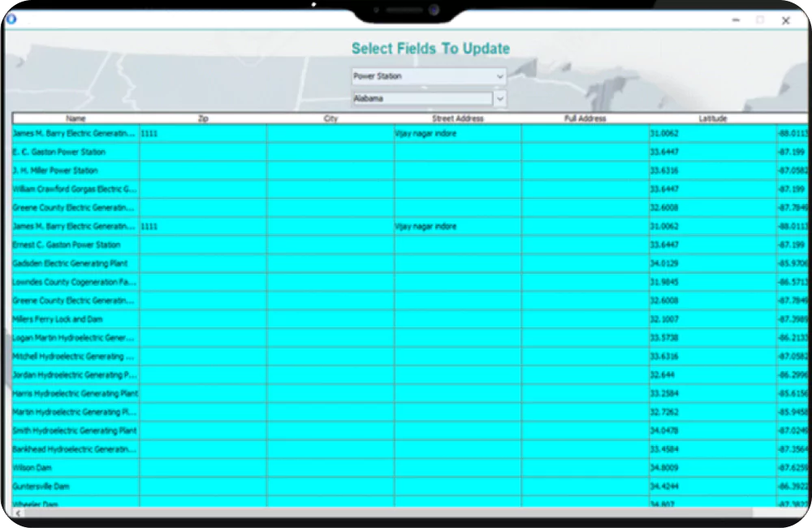This screenshot has width=812, height=528.
Task: Click latitude value 33.4584
Action: (x=664, y=449)
